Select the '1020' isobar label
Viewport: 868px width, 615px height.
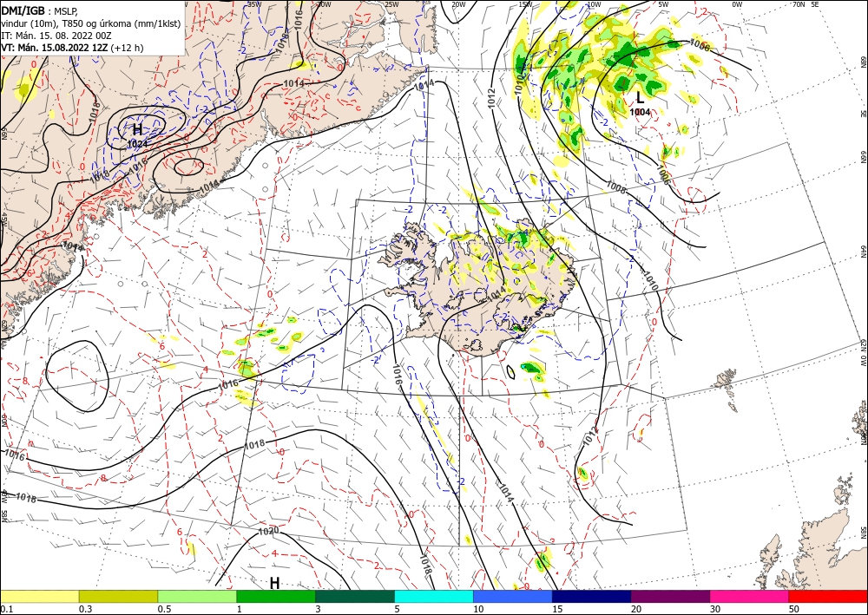pos(268,532)
